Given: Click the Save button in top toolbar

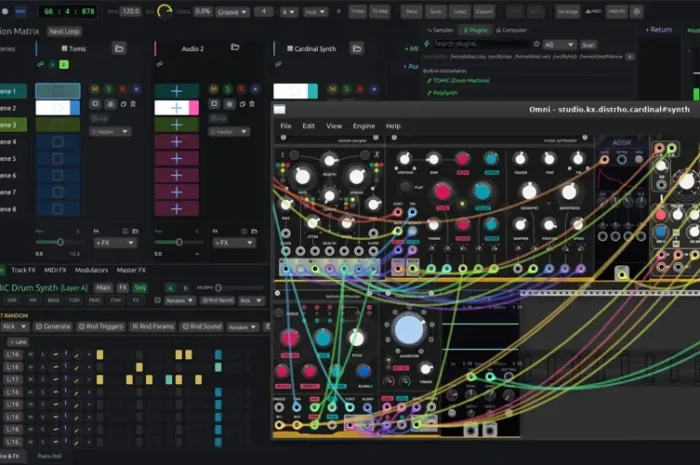Looking at the screenshot, I should pyautogui.click(x=435, y=12).
